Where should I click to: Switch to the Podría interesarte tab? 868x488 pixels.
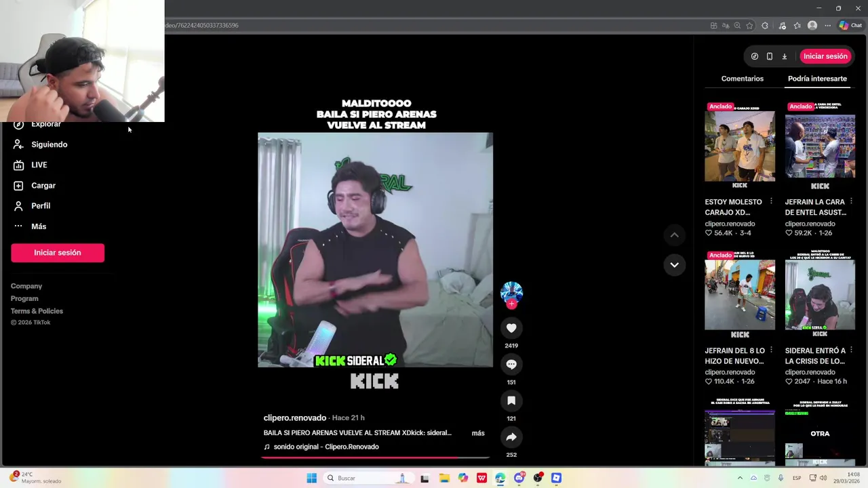[817, 79]
